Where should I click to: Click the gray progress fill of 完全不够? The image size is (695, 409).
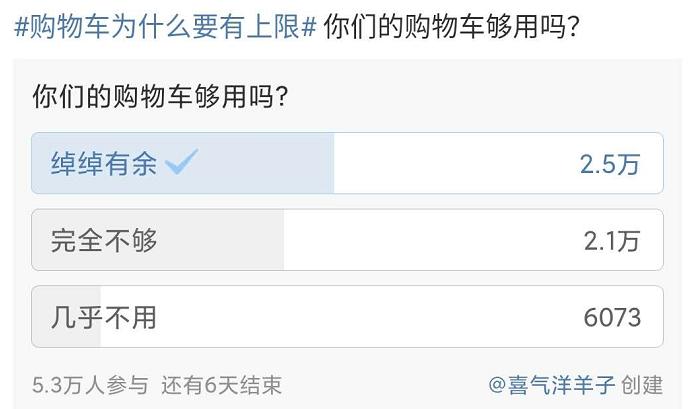point(158,240)
